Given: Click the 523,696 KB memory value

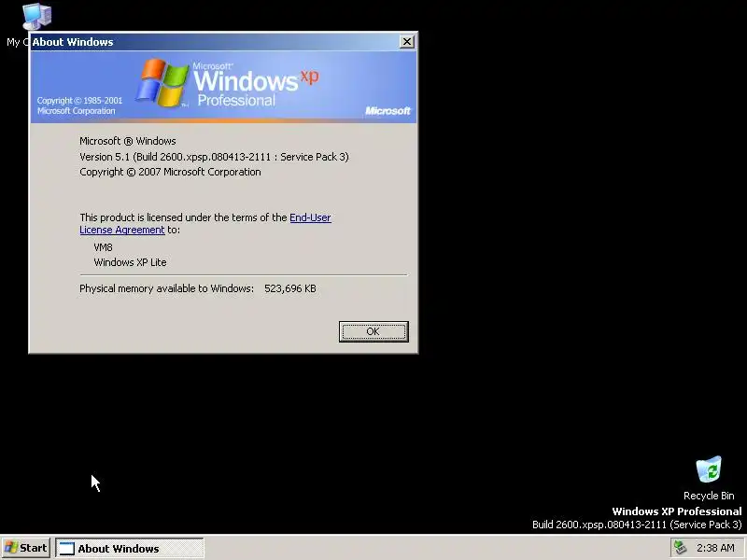Looking at the screenshot, I should point(290,288).
